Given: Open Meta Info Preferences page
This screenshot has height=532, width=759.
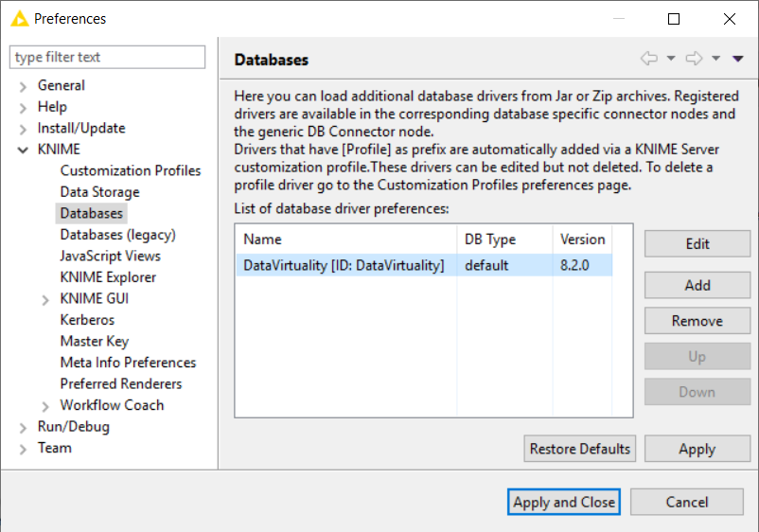Looking at the screenshot, I should click(x=128, y=363).
